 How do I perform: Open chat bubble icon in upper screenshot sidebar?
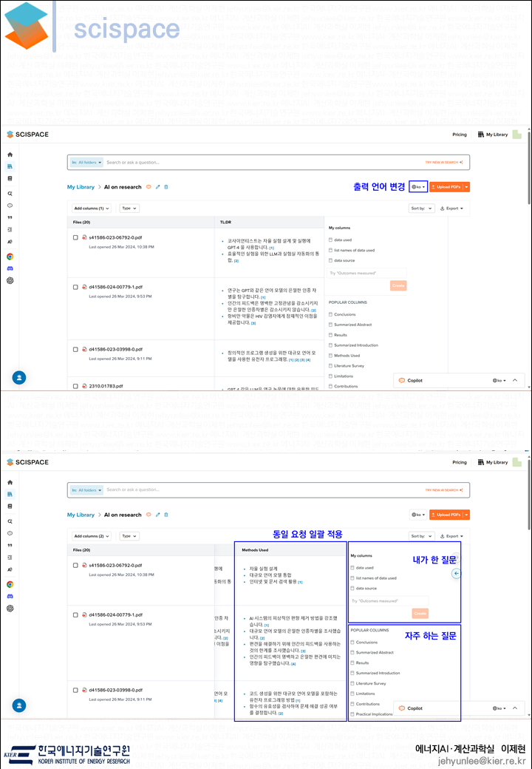point(10,206)
